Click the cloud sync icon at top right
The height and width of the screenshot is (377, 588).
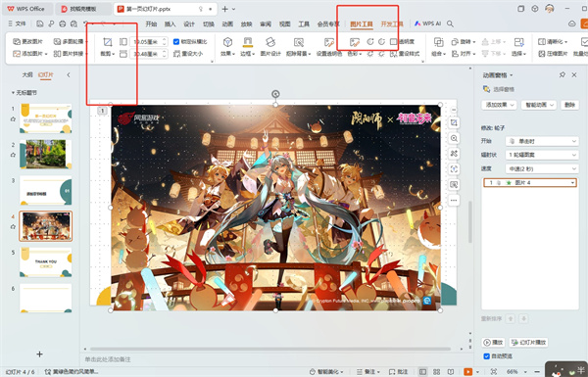572,24
